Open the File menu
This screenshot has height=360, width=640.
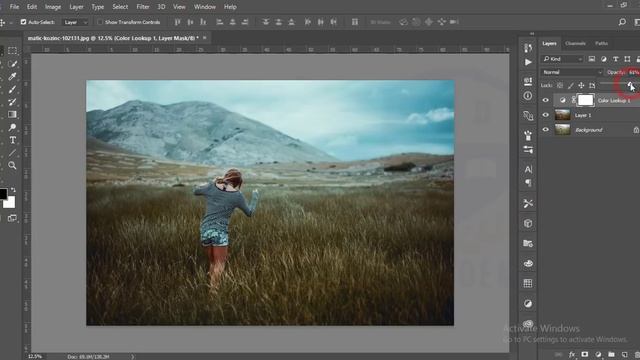(14, 7)
